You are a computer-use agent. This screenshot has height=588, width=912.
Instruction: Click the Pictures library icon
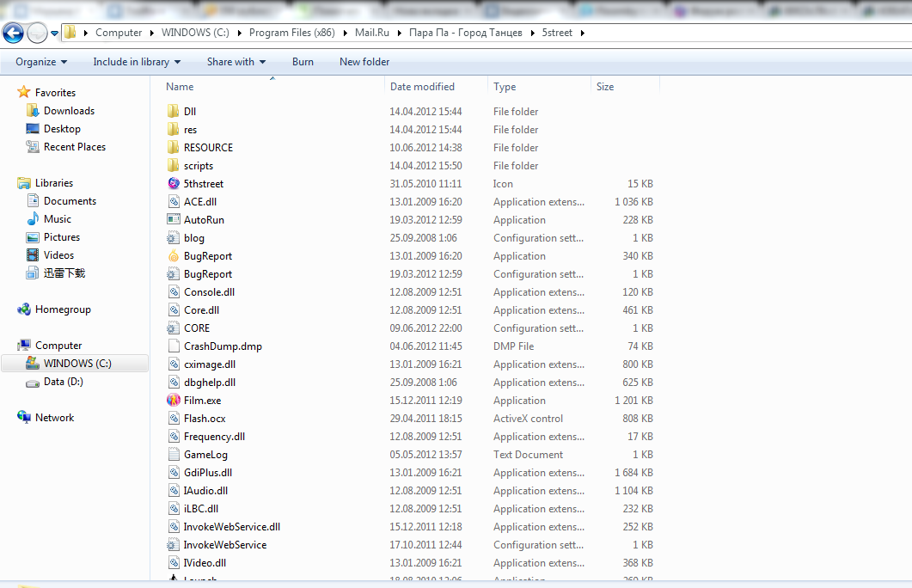pyautogui.click(x=33, y=236)
